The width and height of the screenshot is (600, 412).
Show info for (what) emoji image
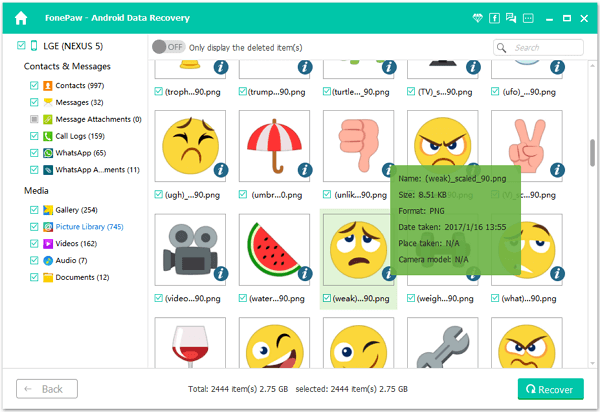click(557, 274)
